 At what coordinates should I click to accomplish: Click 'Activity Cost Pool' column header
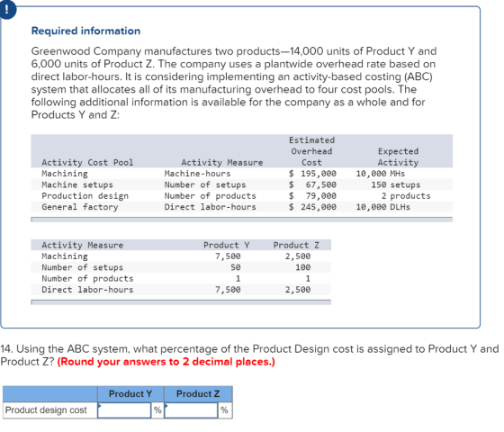pos(87,163)
